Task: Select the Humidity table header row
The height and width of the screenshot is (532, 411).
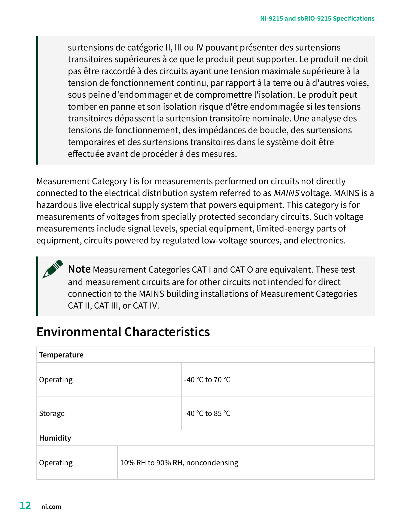Action: (205, 438)
